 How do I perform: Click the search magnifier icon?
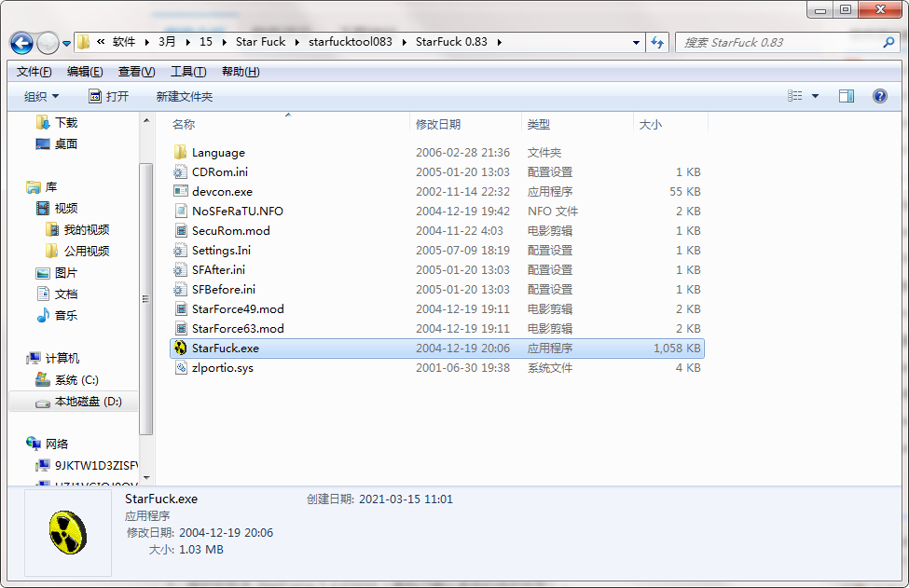[x=888, y=42]
